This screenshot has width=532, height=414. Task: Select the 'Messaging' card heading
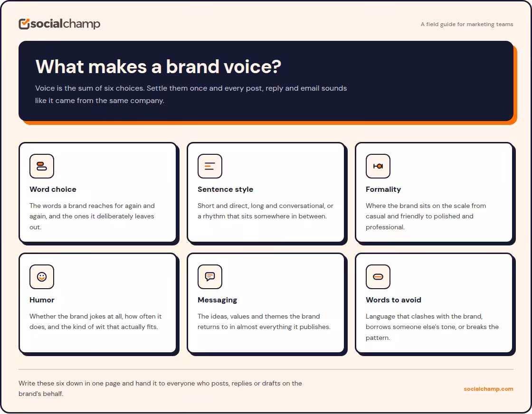coord(217,300)
